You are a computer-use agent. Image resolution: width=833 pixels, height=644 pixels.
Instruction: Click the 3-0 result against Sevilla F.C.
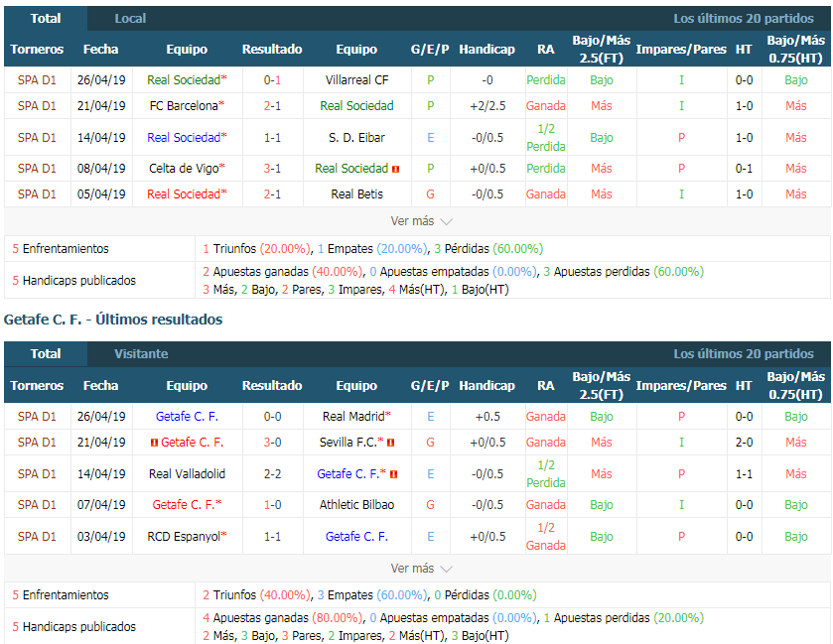[x=272, y=443]
